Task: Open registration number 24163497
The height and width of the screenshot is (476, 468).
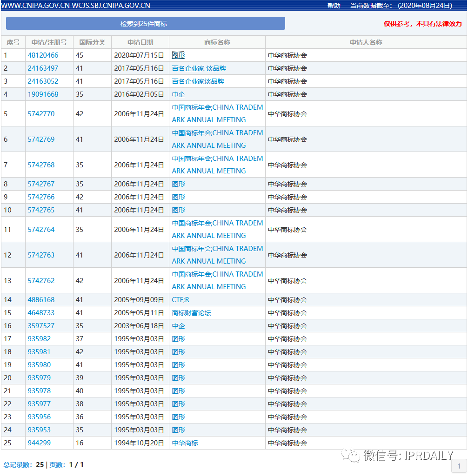Action: [43, 68]
